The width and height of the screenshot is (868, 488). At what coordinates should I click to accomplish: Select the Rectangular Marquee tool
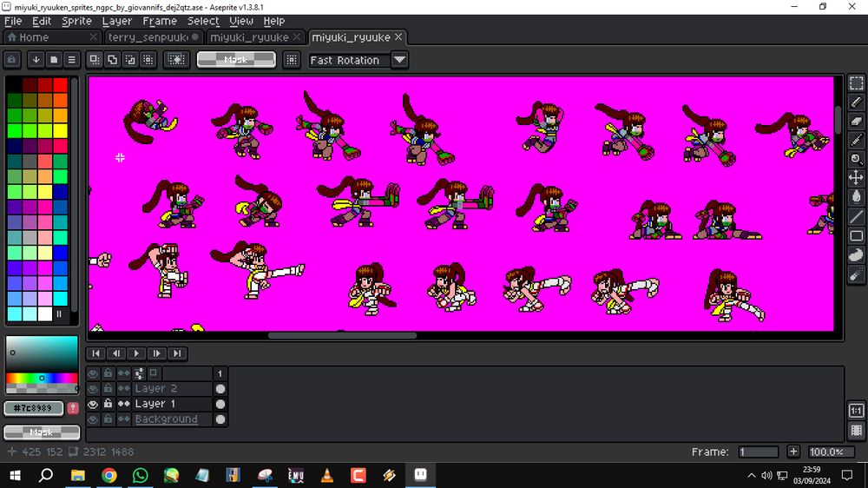tap(856, 83)
